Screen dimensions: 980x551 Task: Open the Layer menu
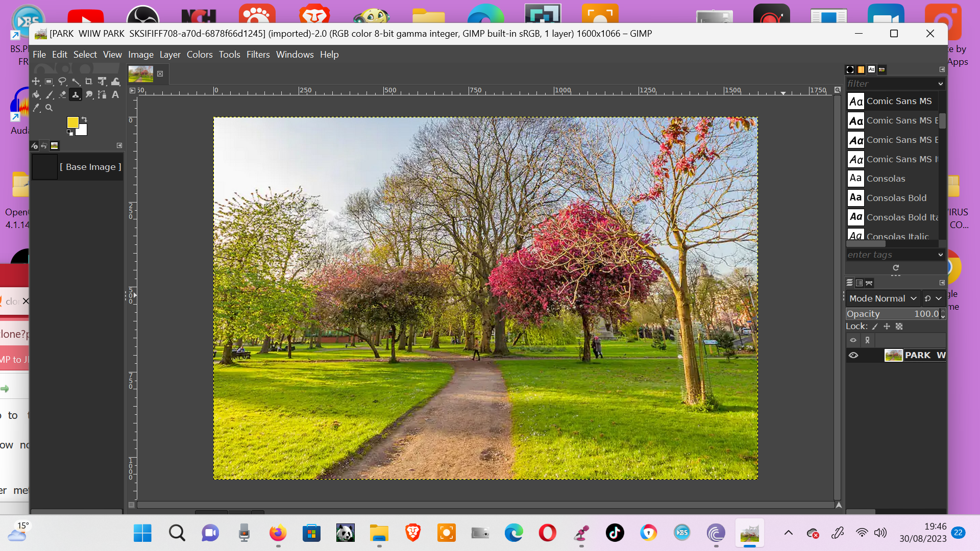click(x=170, y=55)
